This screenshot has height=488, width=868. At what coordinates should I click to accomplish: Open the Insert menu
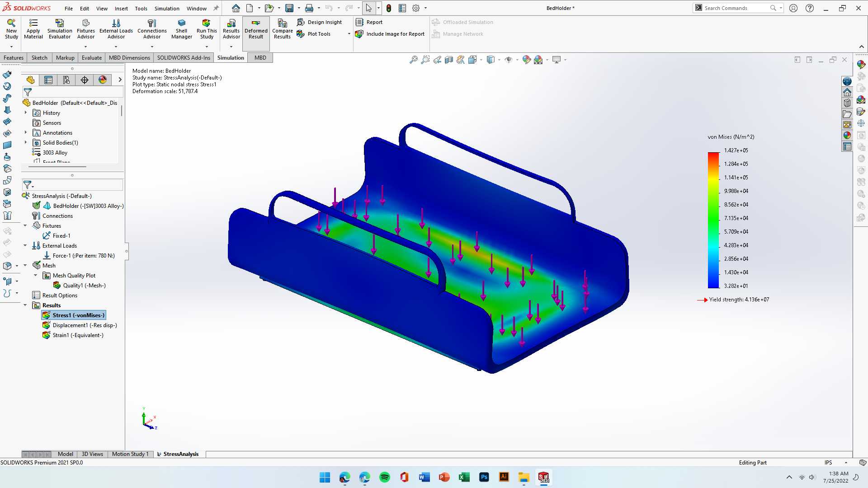[x=121, y=8]
